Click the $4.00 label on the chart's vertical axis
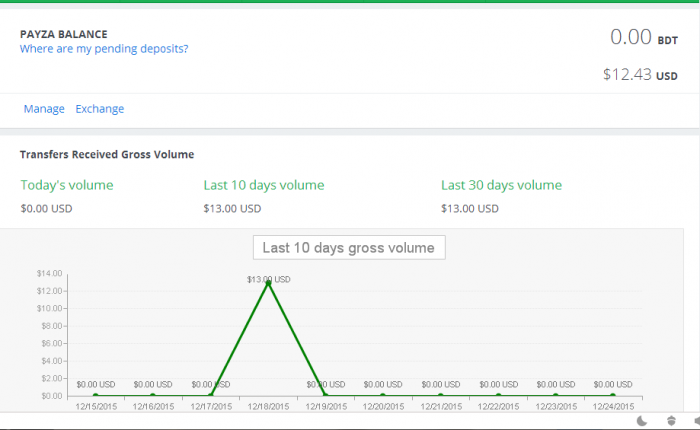Viewport: 700px width, 430px height. 52,361
